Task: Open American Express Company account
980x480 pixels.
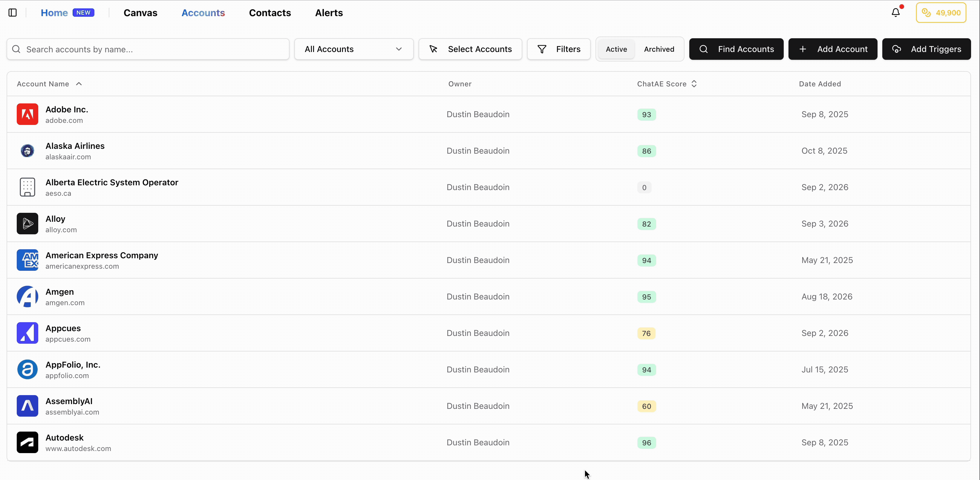Action: [x=102, y=256]
